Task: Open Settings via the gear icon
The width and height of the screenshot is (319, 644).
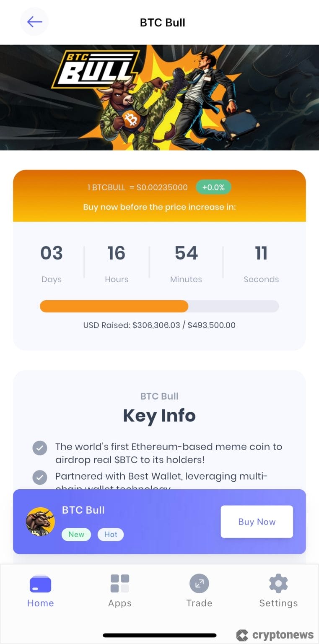Action: 278,583
